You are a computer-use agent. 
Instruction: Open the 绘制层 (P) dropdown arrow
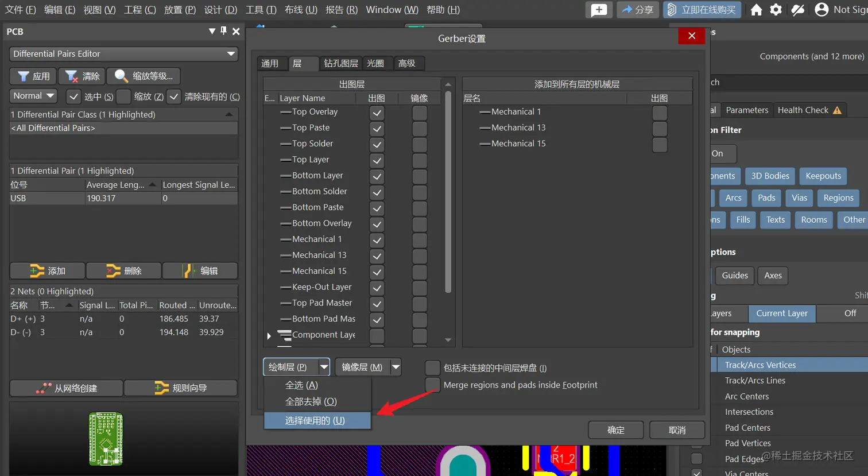[324, 367]
